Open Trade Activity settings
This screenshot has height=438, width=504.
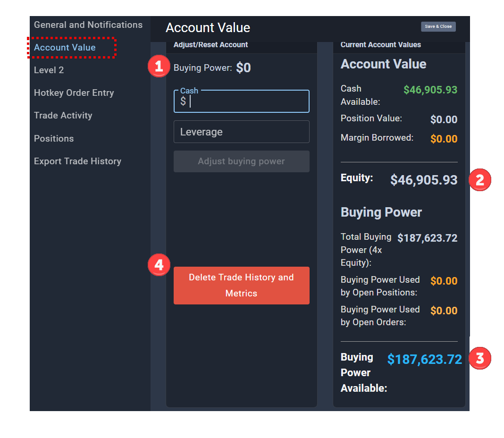(x=63, y=116)
